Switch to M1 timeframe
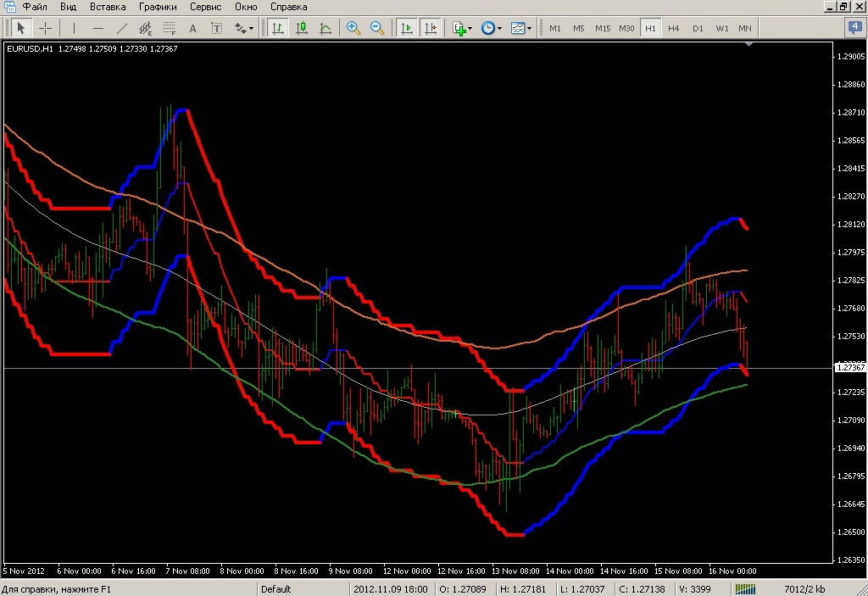 (x=554, y=28)
